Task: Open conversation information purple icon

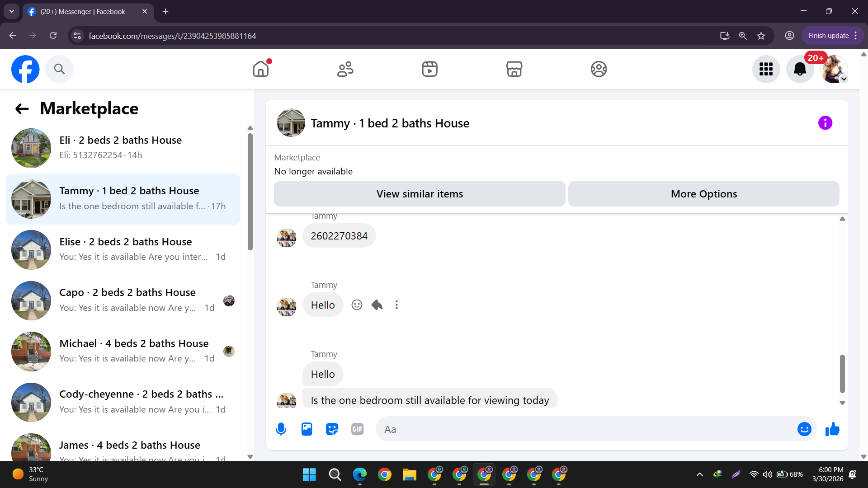Action: pos(825,123)
